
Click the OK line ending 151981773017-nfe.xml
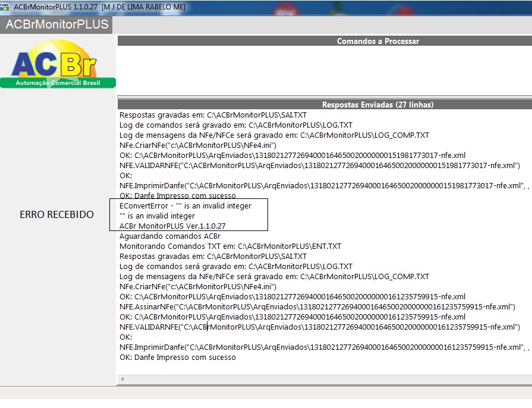pos(292,155)
